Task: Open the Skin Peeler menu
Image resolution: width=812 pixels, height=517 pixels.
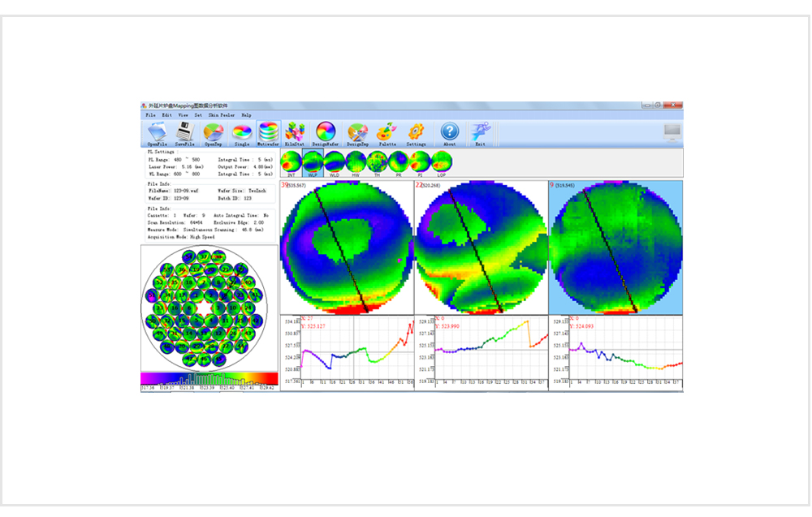Action: (x=222, y=115)
